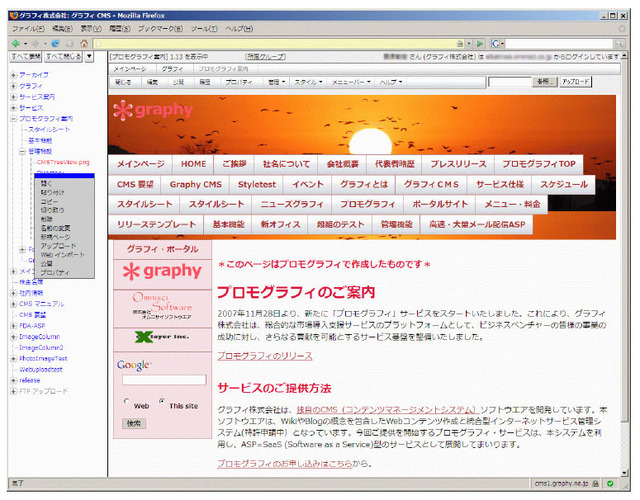Click the 高速・大量メール配信ASP navigation tab
The width and height of the screenshot is (640, 500).
point(477,224)
